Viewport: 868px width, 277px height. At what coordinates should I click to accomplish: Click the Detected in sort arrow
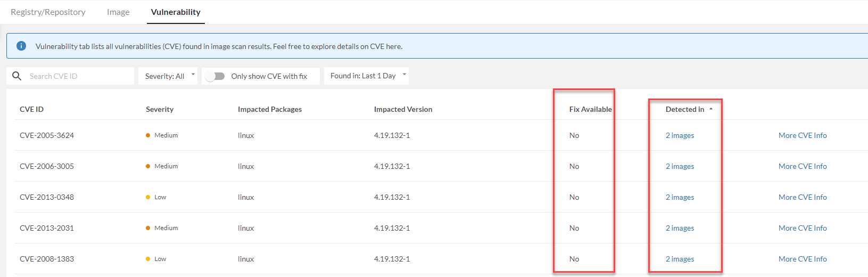click(x=711, y=109)
